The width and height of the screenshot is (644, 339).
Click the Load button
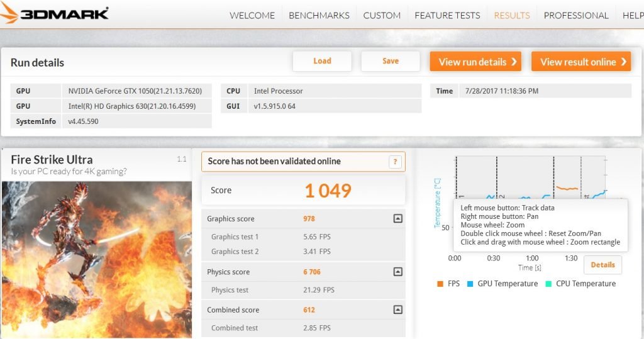322,61
